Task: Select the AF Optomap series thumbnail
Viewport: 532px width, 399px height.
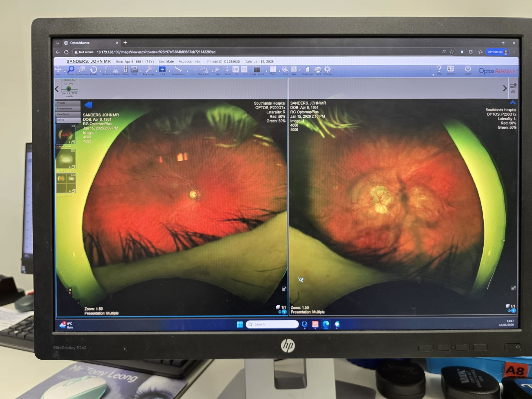Action: (x=66, y=159)
